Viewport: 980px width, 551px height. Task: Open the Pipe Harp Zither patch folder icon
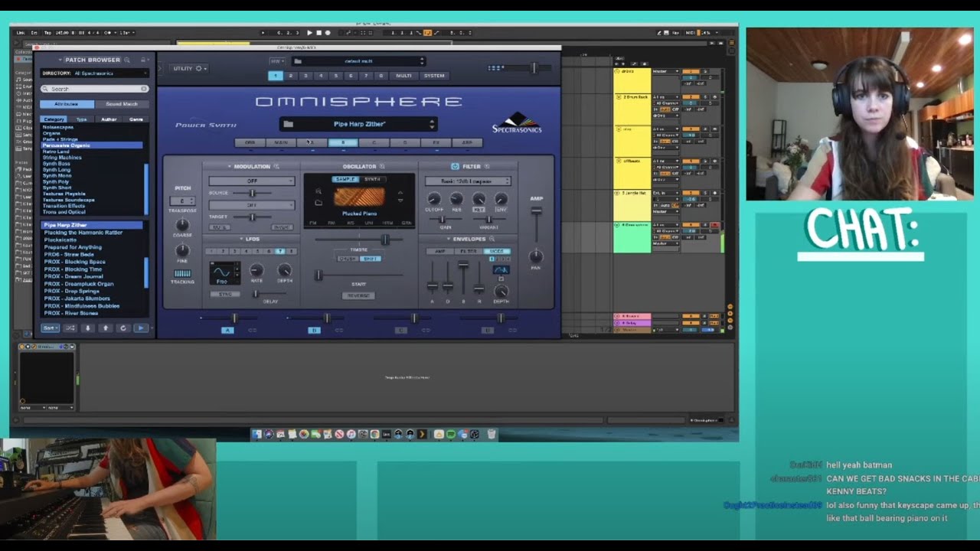coord(288,124)
